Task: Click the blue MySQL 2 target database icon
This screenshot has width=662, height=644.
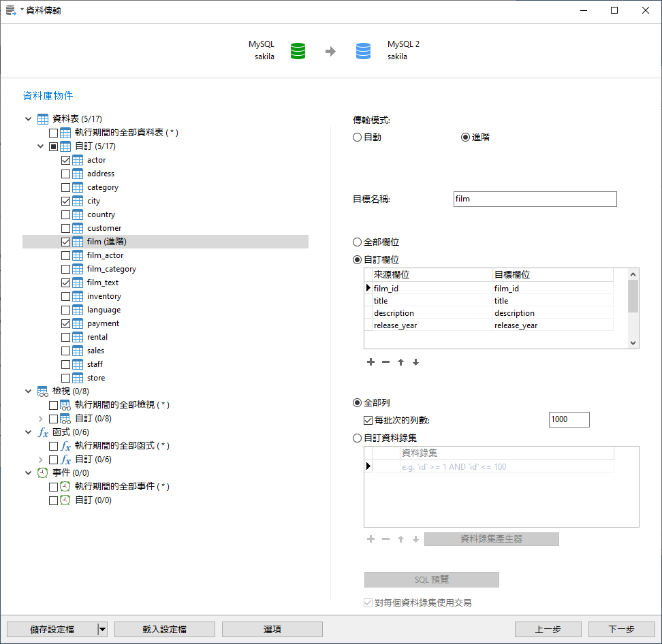Action: (x=363, y=50)
